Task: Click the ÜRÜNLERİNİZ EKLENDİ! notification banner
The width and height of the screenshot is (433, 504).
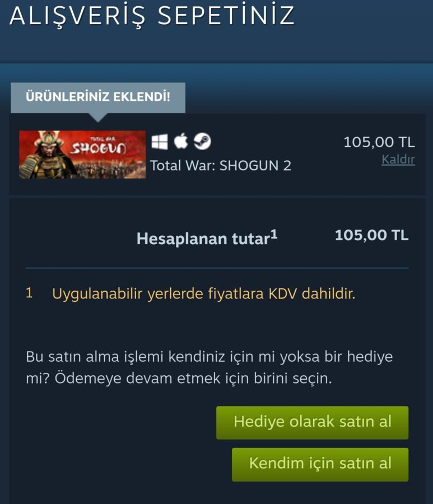Action: coord(98,97)
